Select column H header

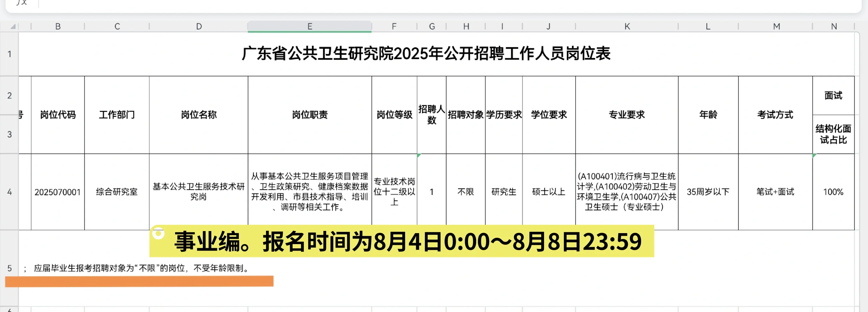(466, 26)
